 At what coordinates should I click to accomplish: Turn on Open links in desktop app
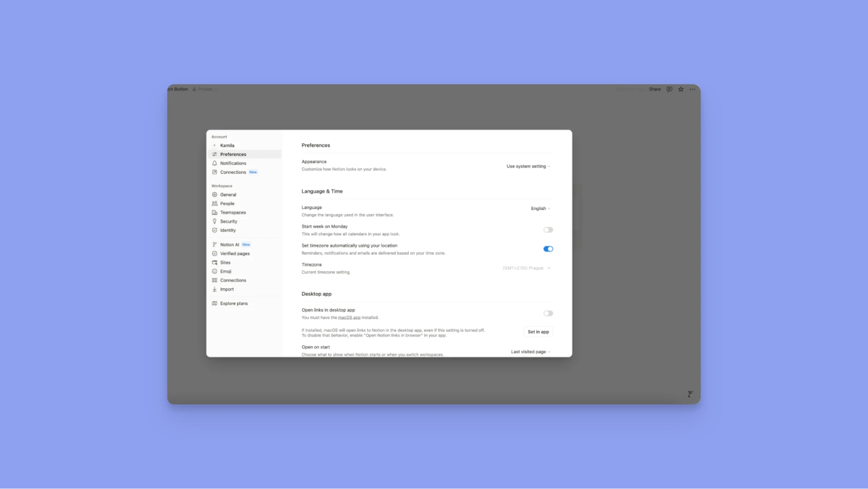(x=548, y=313)
